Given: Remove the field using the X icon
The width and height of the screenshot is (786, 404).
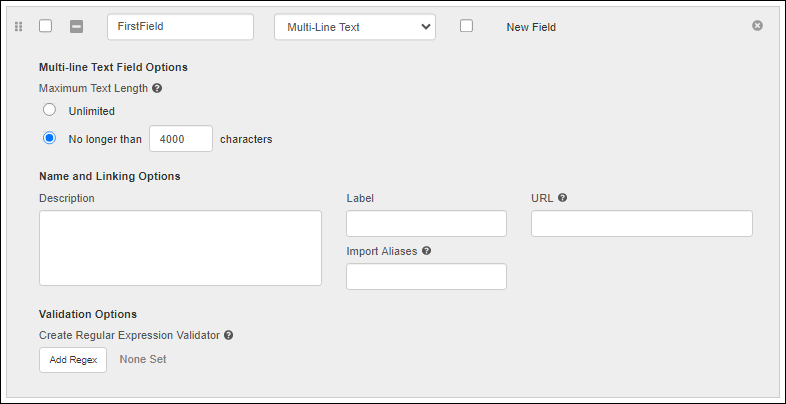Looking at the screenshot, I should [757, 26].
